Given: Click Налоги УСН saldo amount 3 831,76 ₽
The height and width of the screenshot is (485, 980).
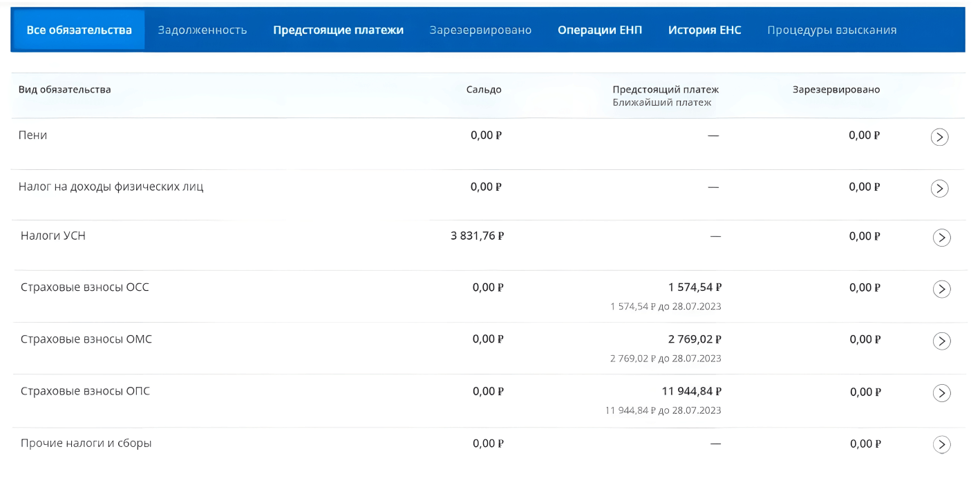Looking at the screenshot, I should (x=477, y=236).
